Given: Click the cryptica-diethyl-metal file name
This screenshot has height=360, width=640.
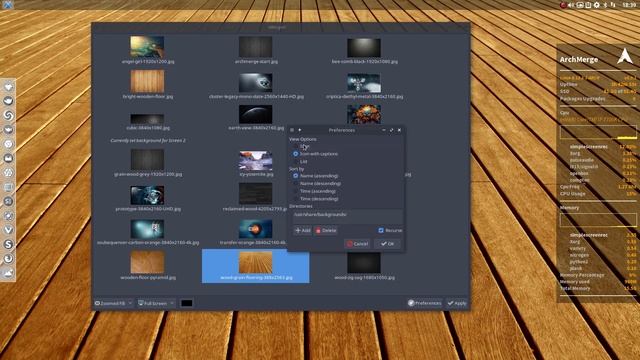Looking at the screenshot, I should click(364, 97).
